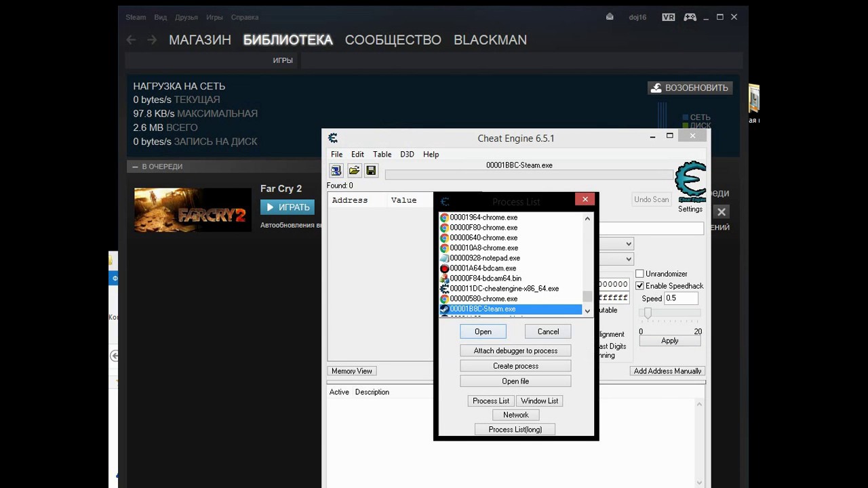Click the Speed value input field
The width and height of the screenshot is (868, 488).
pos(681,298)
